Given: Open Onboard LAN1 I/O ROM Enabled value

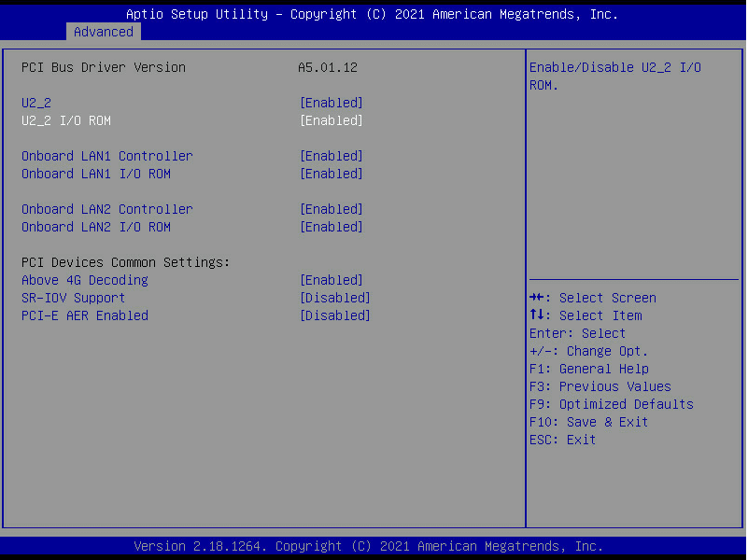Looking at the screenshot, I should pos(332,174).
